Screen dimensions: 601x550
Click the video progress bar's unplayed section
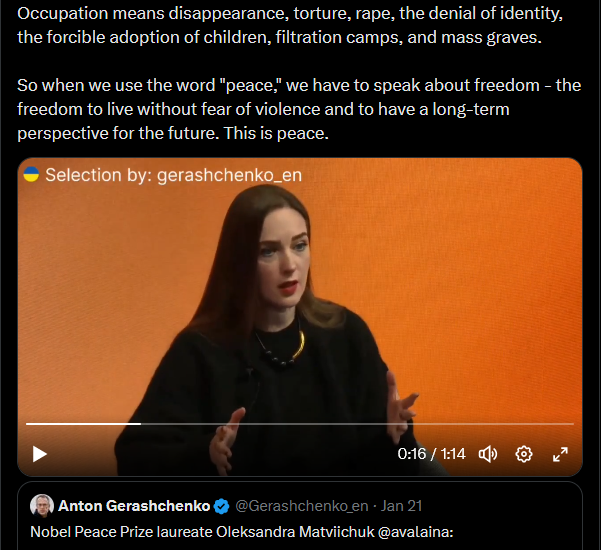click(x=357, y=424)
